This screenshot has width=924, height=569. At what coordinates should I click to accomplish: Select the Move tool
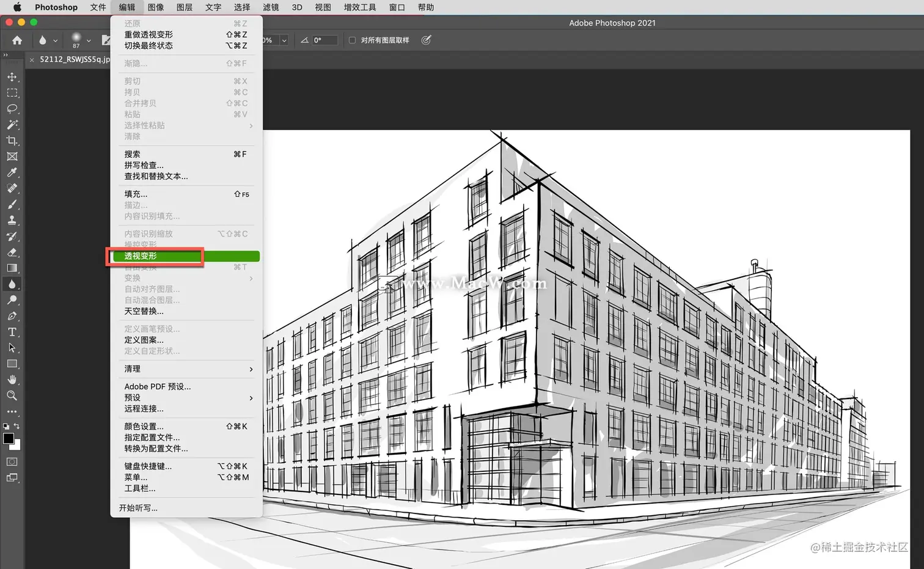(12, 77)
